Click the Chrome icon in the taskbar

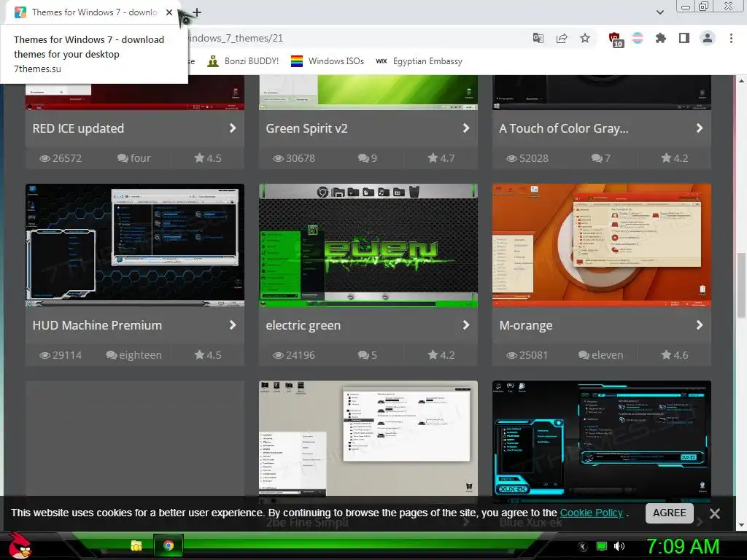coord(169,545)
